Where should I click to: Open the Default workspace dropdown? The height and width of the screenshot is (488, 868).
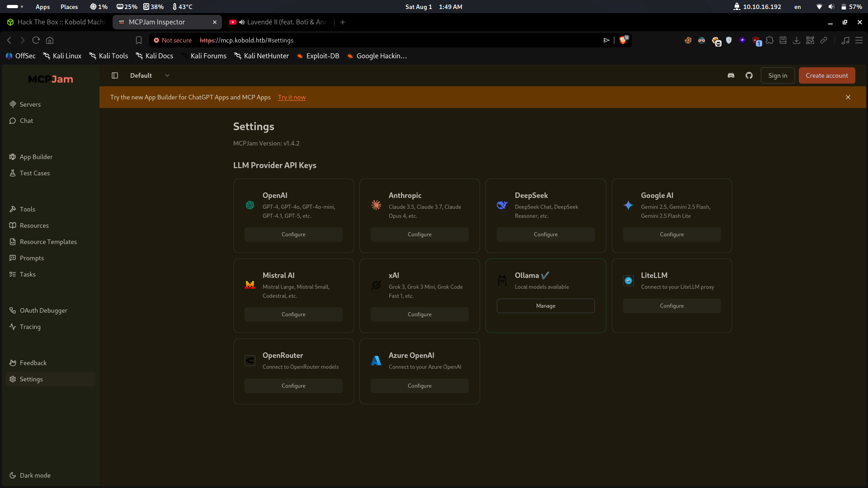[150, 75]
